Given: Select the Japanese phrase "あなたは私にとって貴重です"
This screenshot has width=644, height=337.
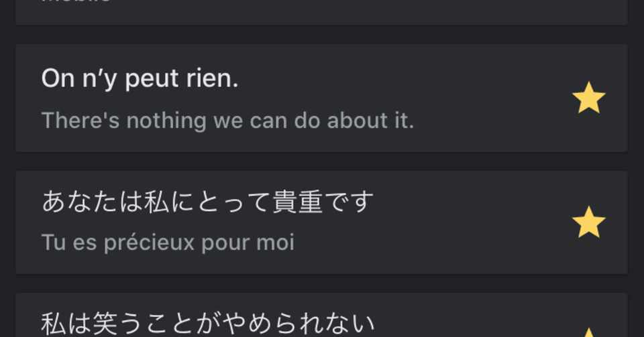Looking at the screenshot, I should tap(207, 202).
